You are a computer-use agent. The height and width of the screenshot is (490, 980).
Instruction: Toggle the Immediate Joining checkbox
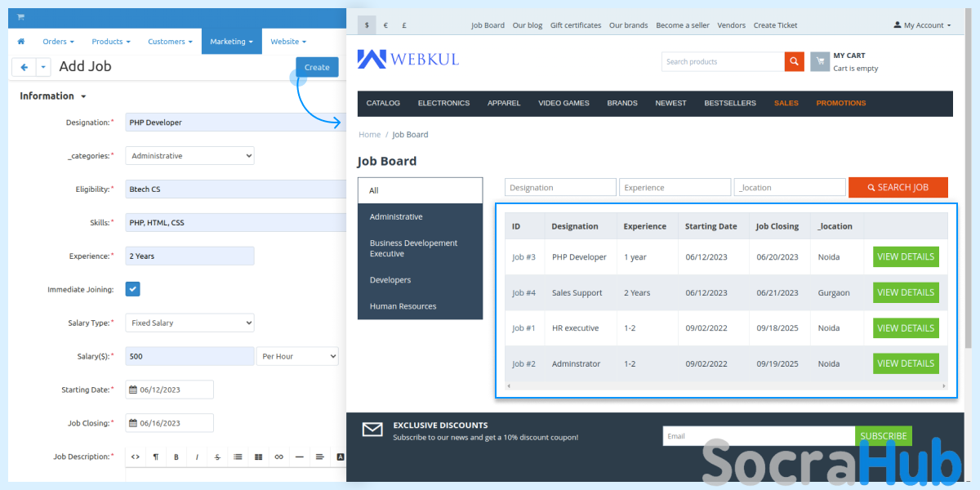133,289
